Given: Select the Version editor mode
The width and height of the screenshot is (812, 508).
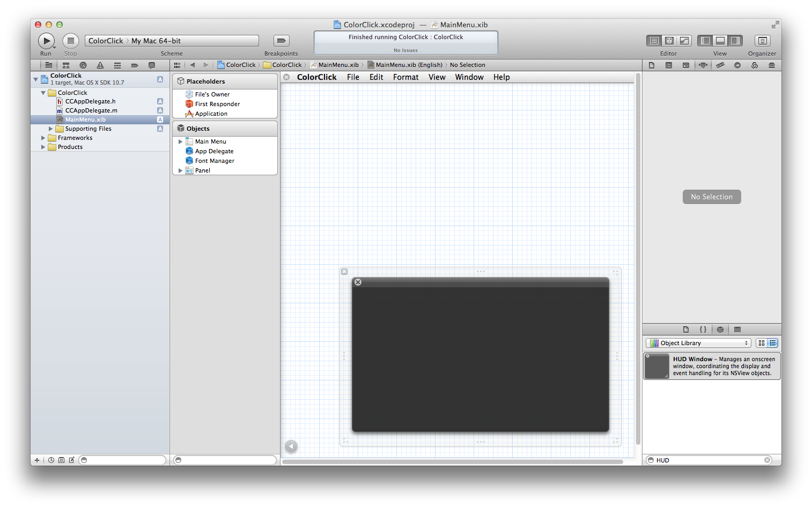Looking at the screenshot, I should pos(684,41).
